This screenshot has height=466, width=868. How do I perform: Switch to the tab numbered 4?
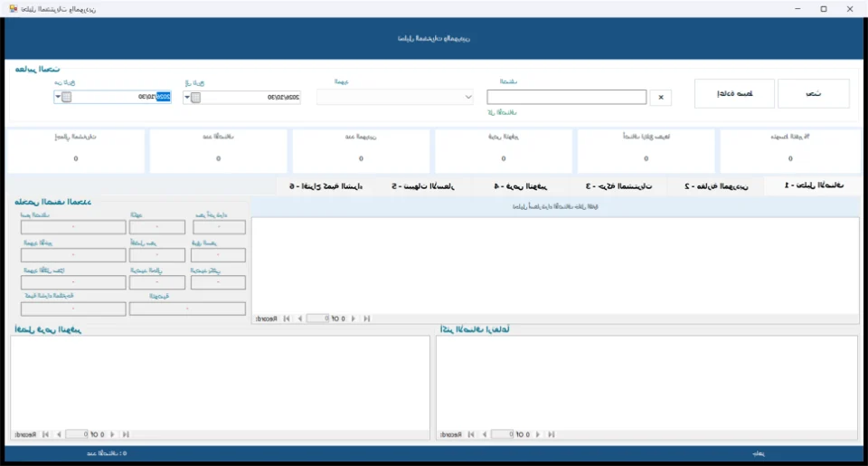click(x=521, y=186)
